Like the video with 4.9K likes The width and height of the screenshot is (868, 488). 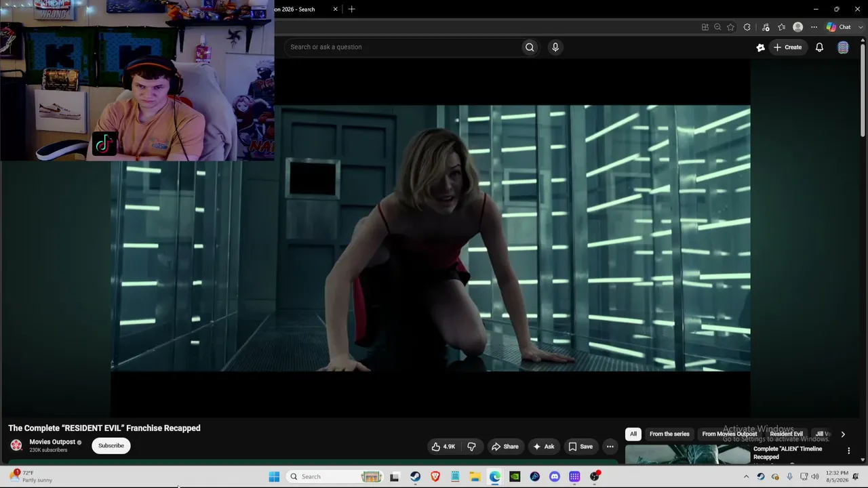(443, 447)
